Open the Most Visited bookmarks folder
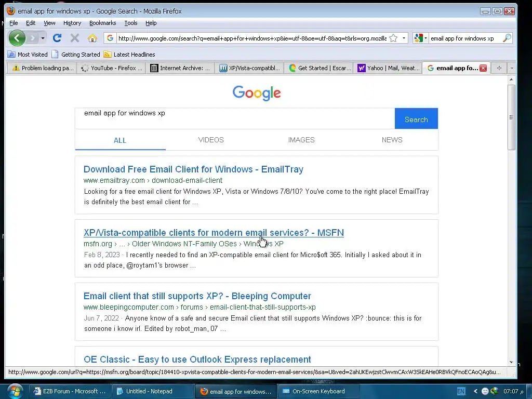 28,54
